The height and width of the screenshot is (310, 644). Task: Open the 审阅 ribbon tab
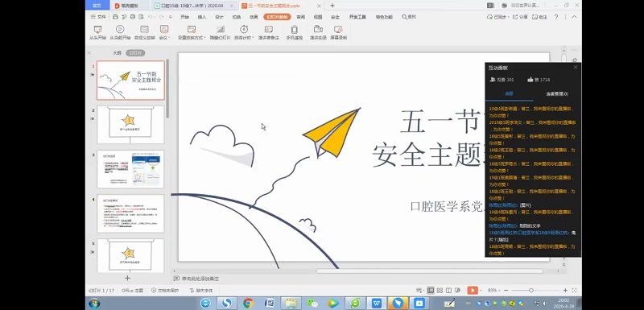pos(300,17)
